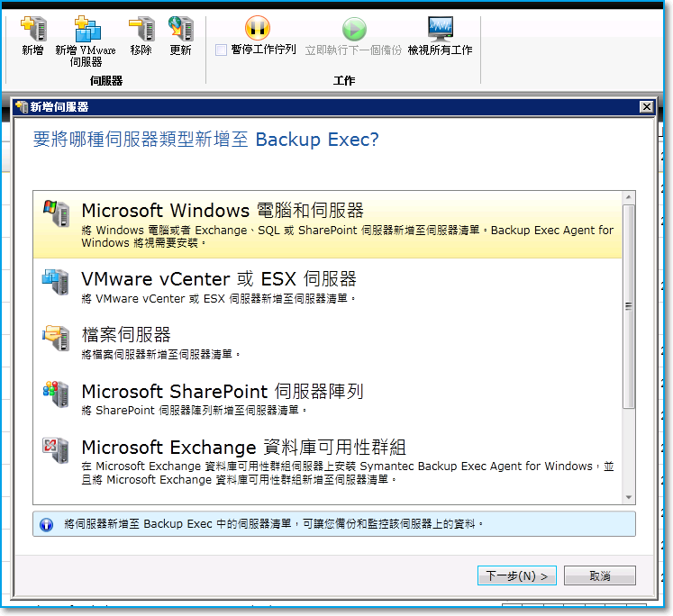Choose Microsoft Exchange 資料庫可用性群組 option
This screenshot has height=616, width=673.
(327, 461)
